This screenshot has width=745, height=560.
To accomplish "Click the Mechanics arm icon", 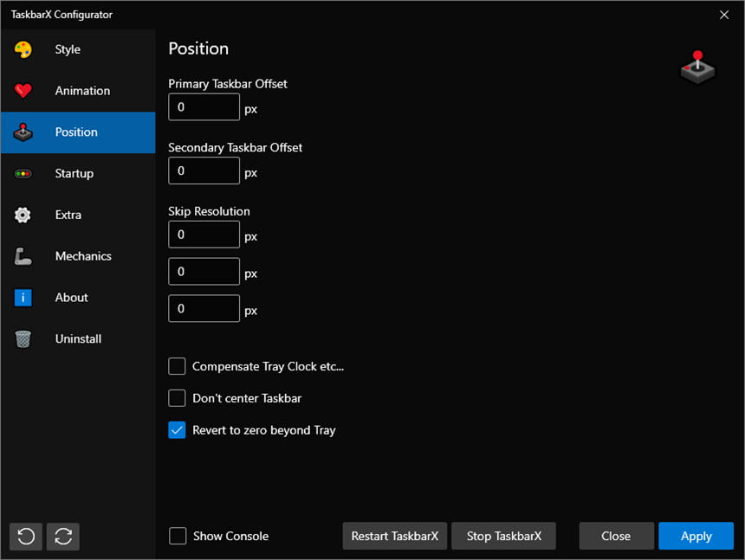I will (x=23, y=256).
